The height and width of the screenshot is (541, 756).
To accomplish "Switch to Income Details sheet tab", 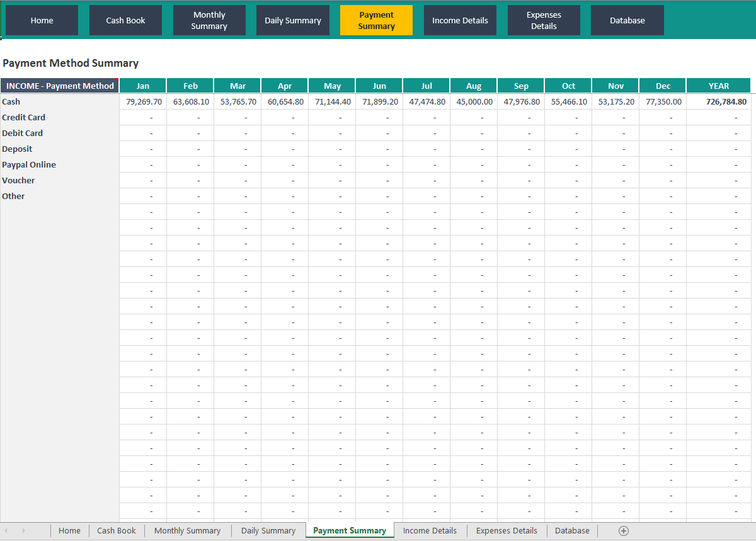I will 430,531.
